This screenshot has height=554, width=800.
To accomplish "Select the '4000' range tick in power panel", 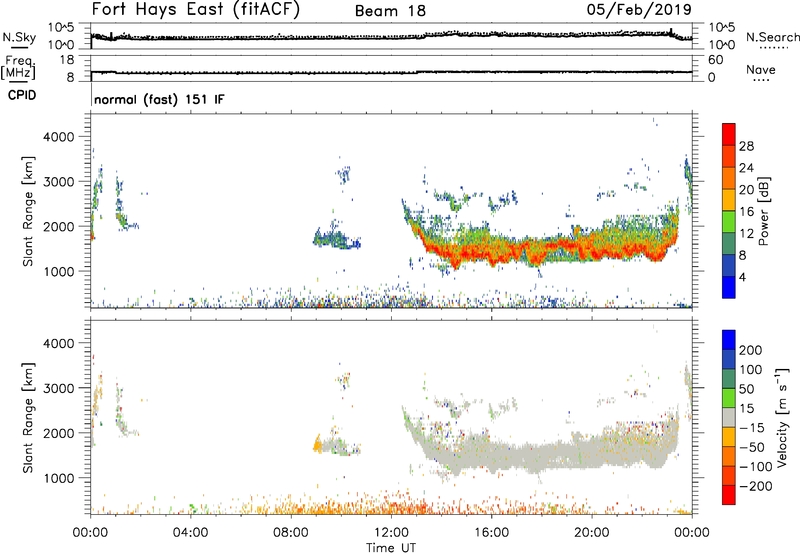I will [58, 137].
